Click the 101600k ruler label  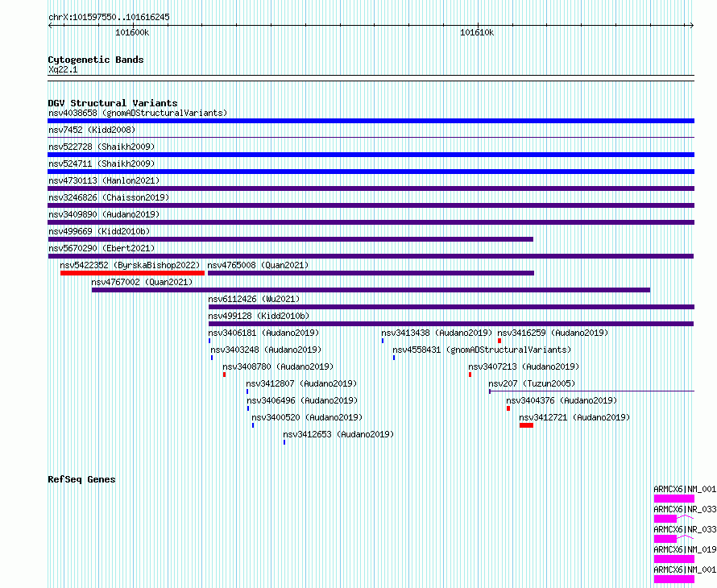pos(131,32)
